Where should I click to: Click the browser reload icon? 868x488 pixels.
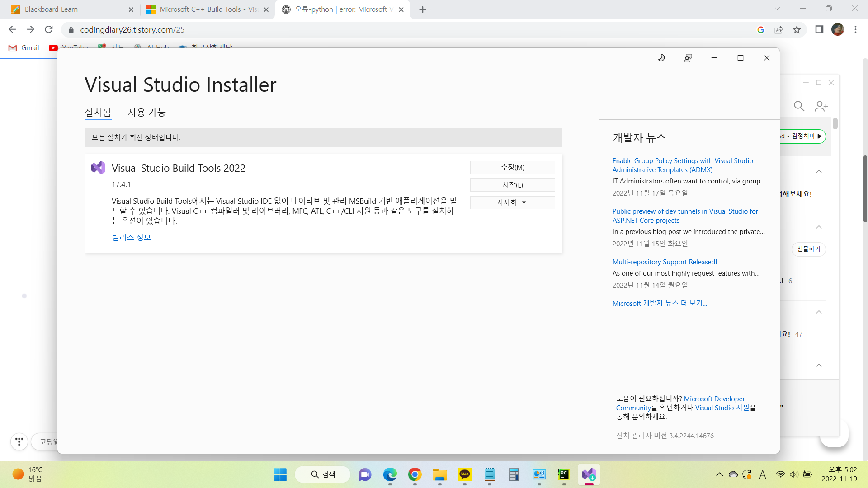pos(49,30)
